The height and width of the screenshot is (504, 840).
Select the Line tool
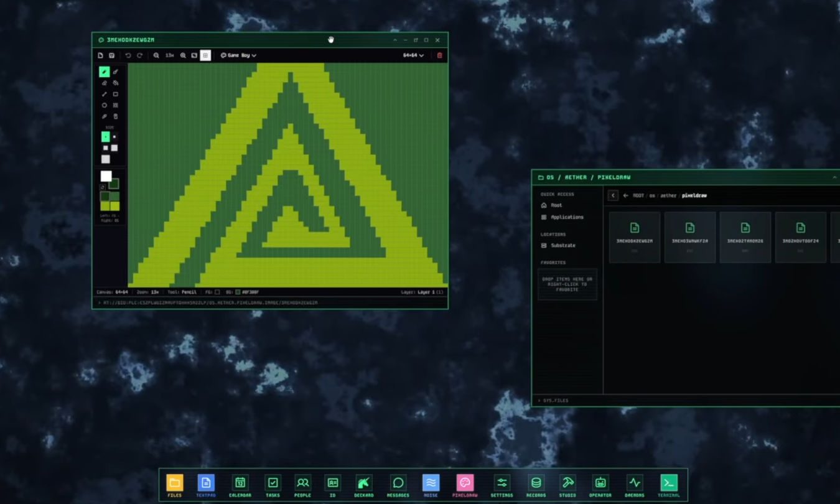pyautogui.click(x=105, y=94)
